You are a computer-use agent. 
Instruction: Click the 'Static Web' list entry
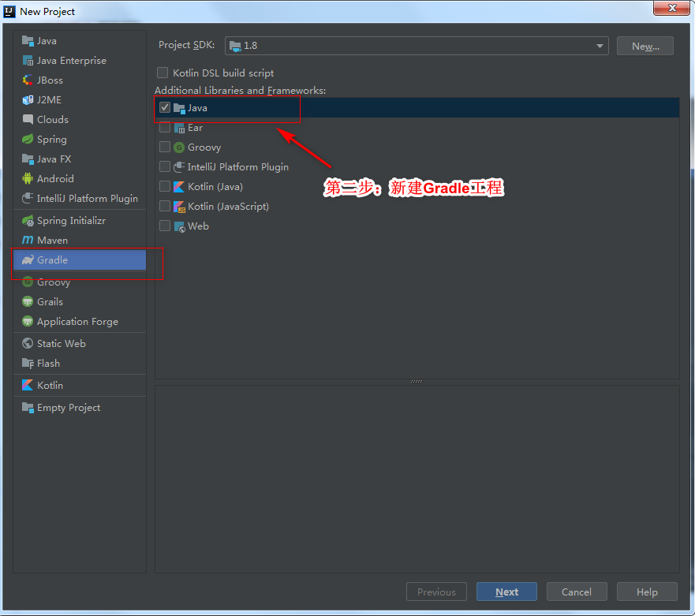click(80, 343)
